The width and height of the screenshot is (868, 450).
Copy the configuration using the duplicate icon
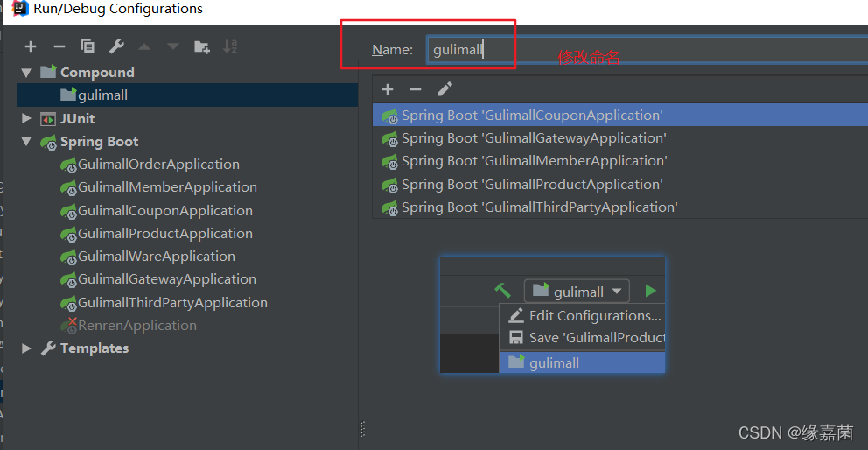[x=87, y=46]
